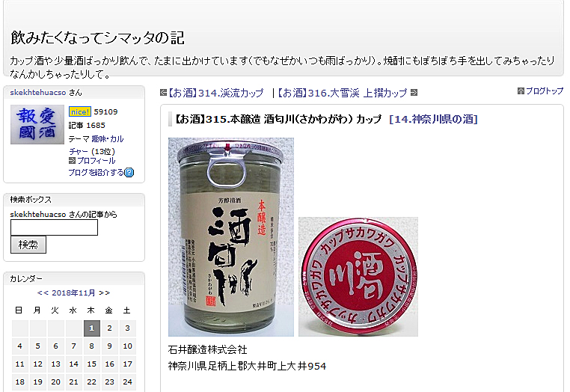
Task: Click the 土 weekday header
Action: point(127,310)
